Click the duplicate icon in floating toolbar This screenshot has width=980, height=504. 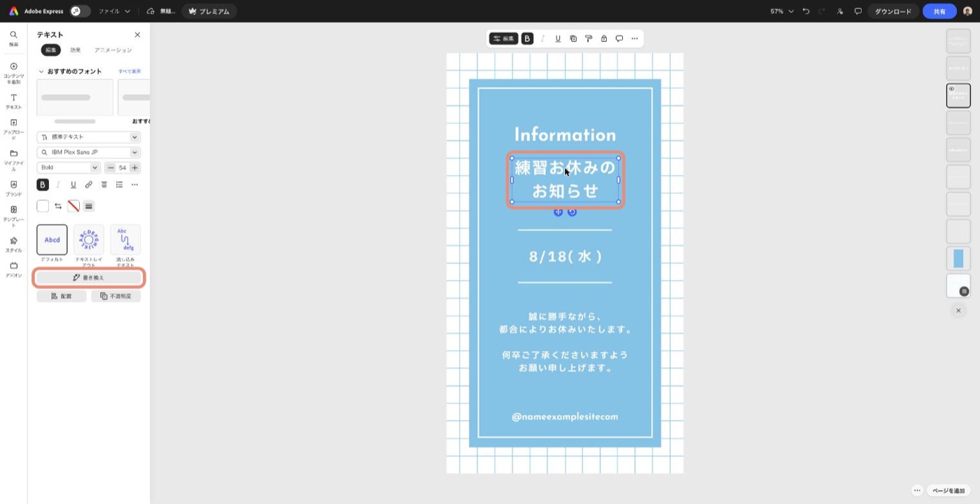(x=573, y=38)
